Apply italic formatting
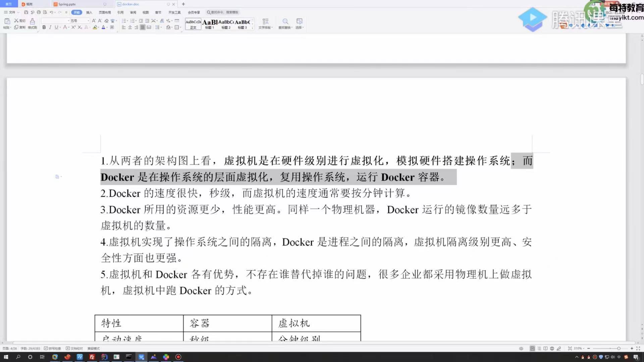Image resolution: width=644 pixels, height=362 pixels. [50, 27]
